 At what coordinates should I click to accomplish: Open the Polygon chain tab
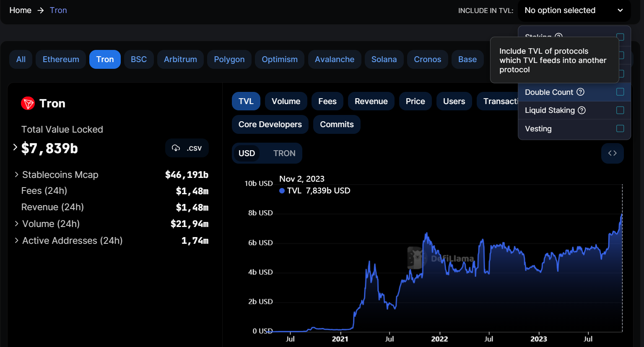(x=229, y=59)
